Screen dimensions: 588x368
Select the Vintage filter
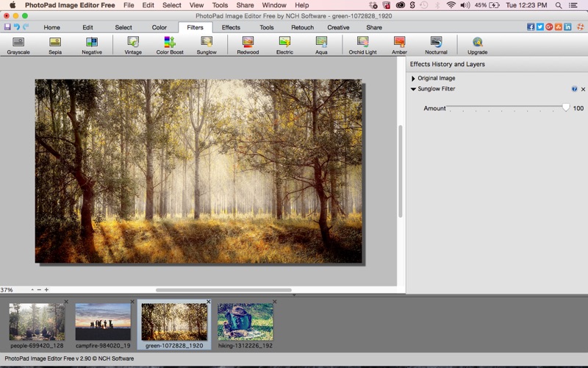pos(133,45)
